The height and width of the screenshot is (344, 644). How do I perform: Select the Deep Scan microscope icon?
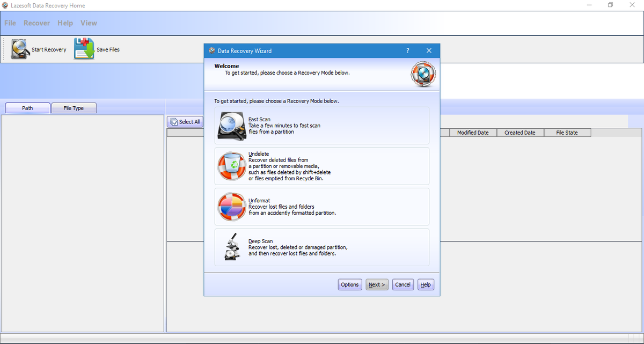tap(232, 247)
